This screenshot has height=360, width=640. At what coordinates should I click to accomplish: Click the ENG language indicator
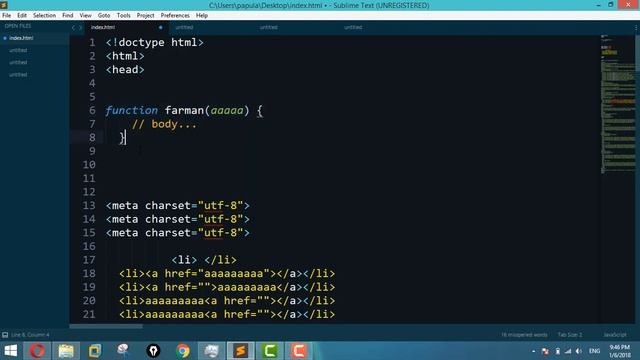(x=594, y=351)
